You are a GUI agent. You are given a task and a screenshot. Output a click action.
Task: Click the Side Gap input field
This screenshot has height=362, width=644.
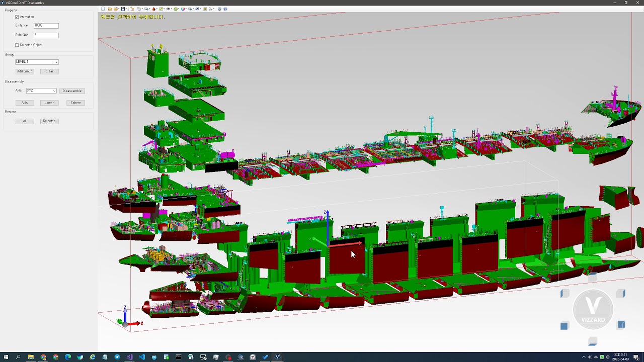click(x=46, y=35)
